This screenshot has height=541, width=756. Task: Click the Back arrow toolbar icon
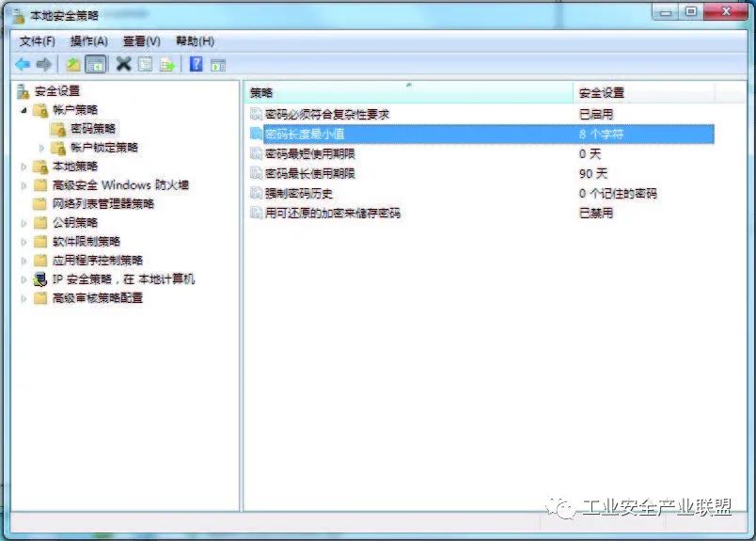click(x=22, y=64)
